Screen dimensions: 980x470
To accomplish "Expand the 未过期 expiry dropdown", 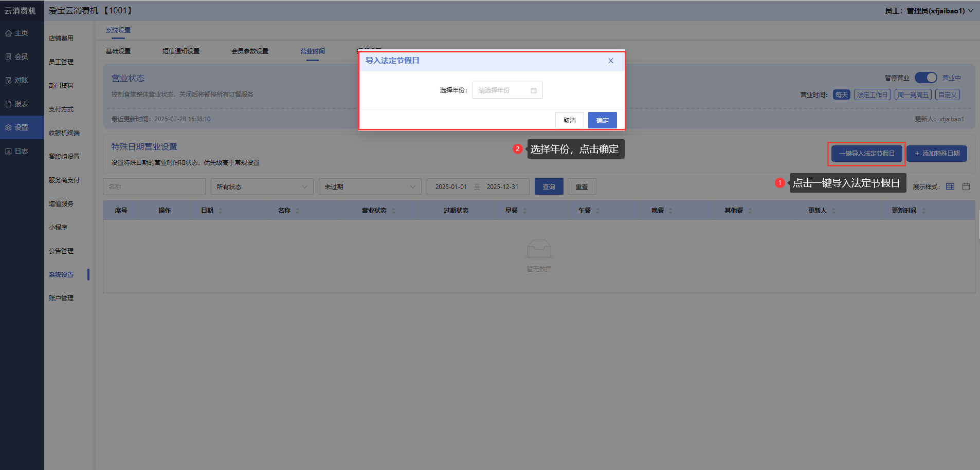I will [x=370, y=186].
